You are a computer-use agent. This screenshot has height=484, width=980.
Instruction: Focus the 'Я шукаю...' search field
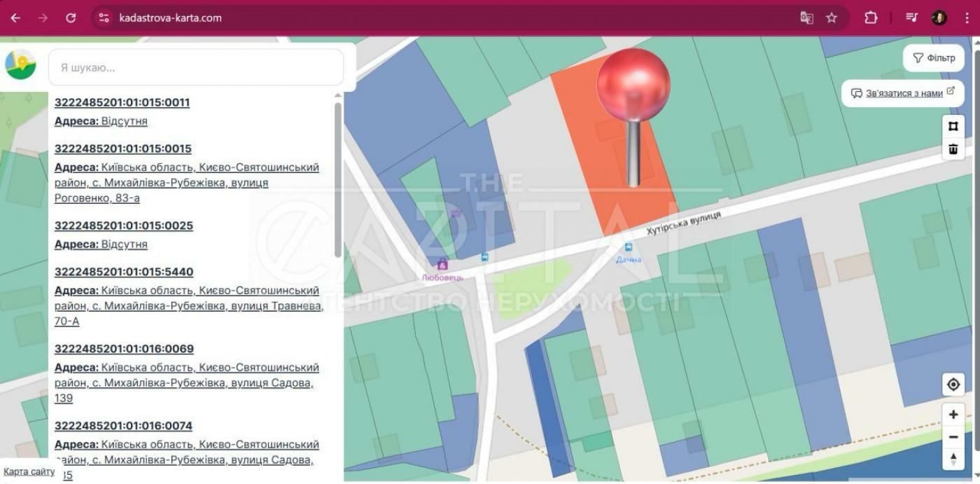pos(196,67)
